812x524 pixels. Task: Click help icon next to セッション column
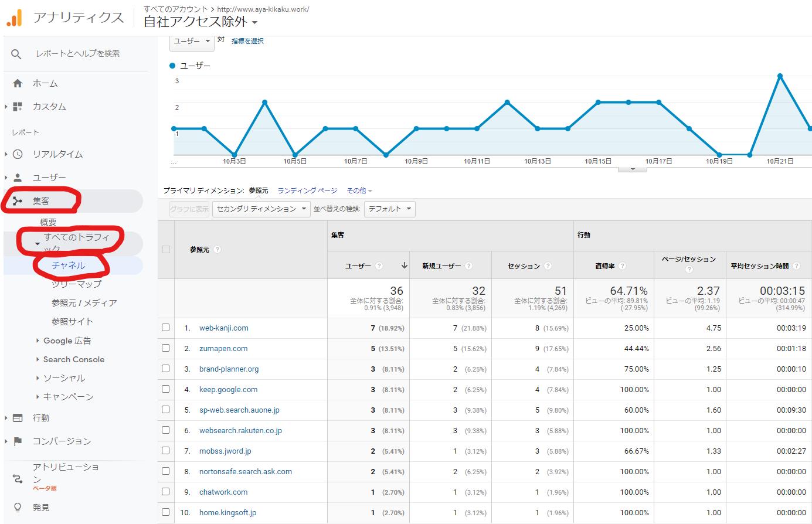548,266
